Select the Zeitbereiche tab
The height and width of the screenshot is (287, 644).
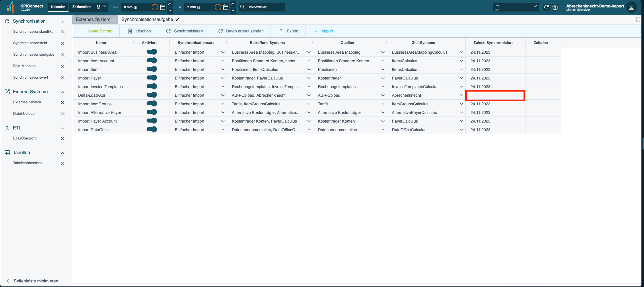(82, 7)
